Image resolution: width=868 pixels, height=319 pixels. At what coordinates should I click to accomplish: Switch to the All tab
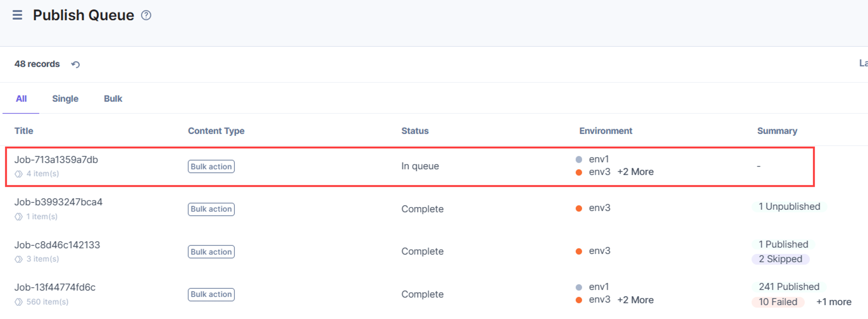(x=21, y=99)
